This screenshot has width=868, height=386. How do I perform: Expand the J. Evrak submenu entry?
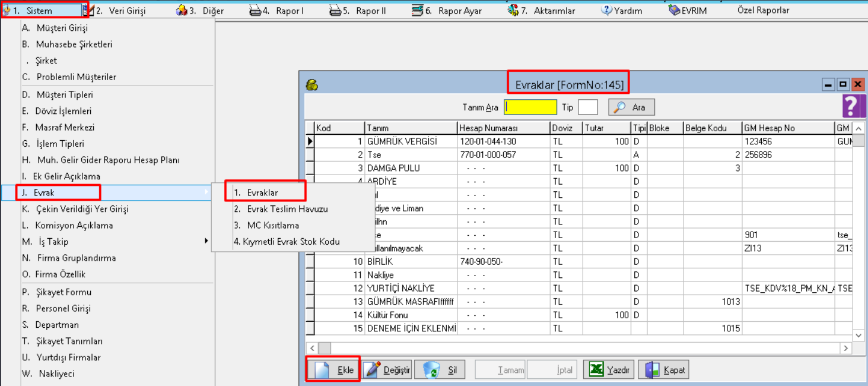point(107,193)
